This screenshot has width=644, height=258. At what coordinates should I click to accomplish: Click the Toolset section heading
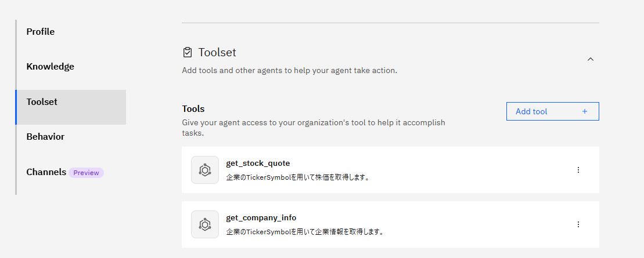point(217,53)
